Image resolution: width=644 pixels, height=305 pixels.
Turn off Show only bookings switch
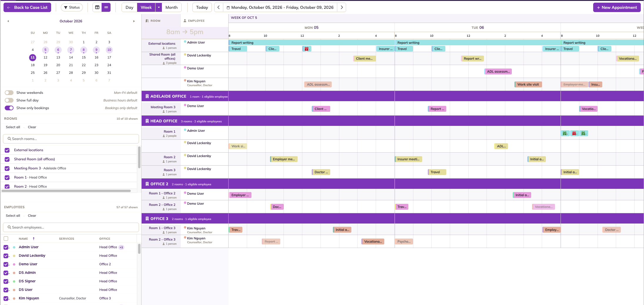click(9, 108)
